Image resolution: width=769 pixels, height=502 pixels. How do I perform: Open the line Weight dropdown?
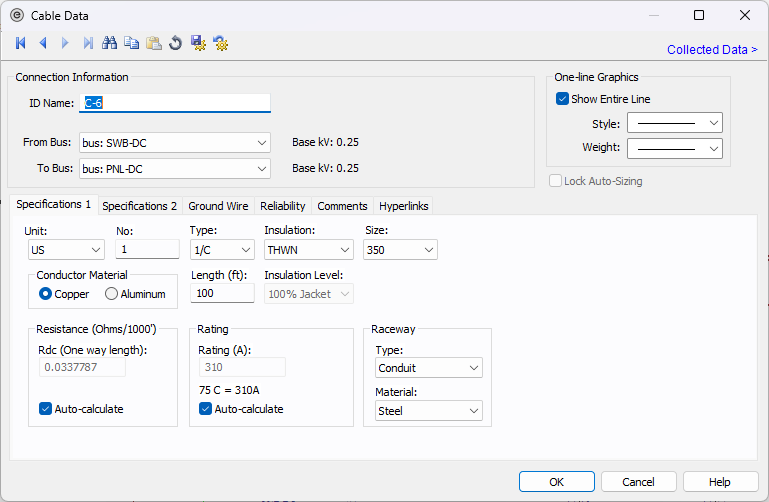tap(675, 149)
